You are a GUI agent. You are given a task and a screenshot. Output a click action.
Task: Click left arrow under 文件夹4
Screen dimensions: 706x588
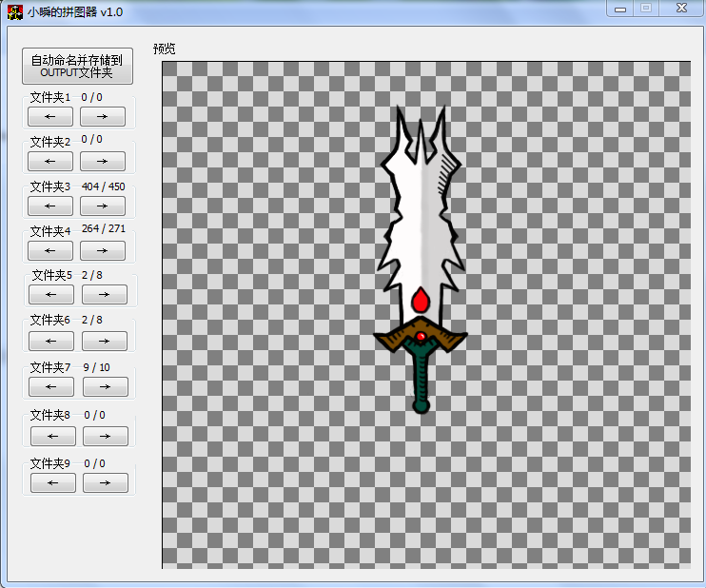click(x=50, y=250)
